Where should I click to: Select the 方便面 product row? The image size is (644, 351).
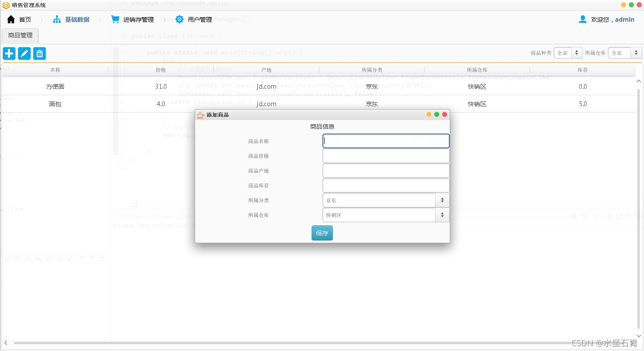319,87
